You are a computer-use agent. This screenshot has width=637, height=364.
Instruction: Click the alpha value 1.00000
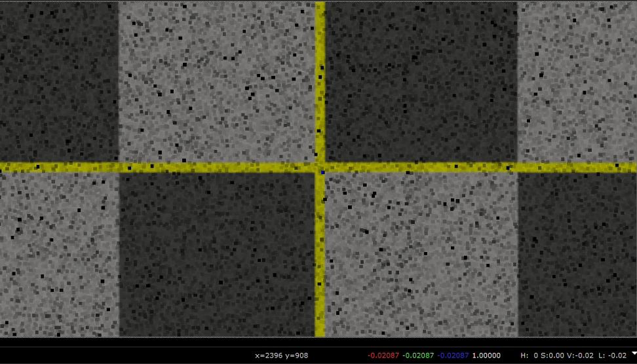coord(486,355)
